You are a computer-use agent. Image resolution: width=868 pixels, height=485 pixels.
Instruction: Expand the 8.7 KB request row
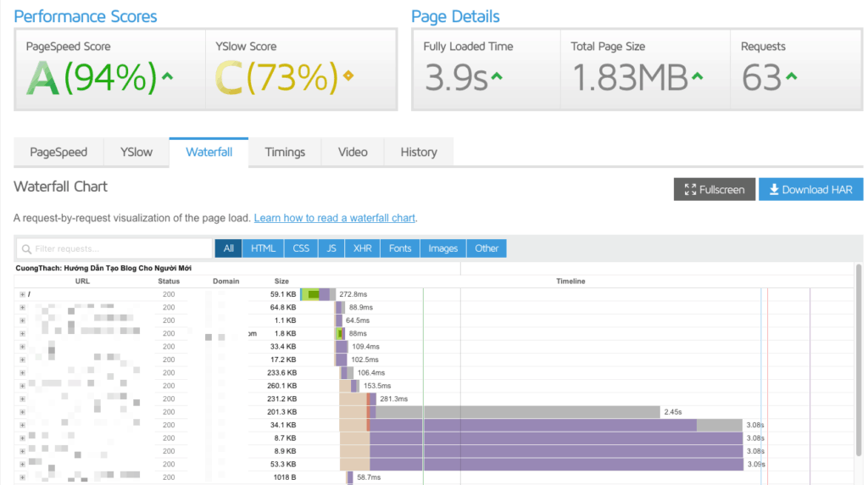pyautogui.click(x=22, y=438)
